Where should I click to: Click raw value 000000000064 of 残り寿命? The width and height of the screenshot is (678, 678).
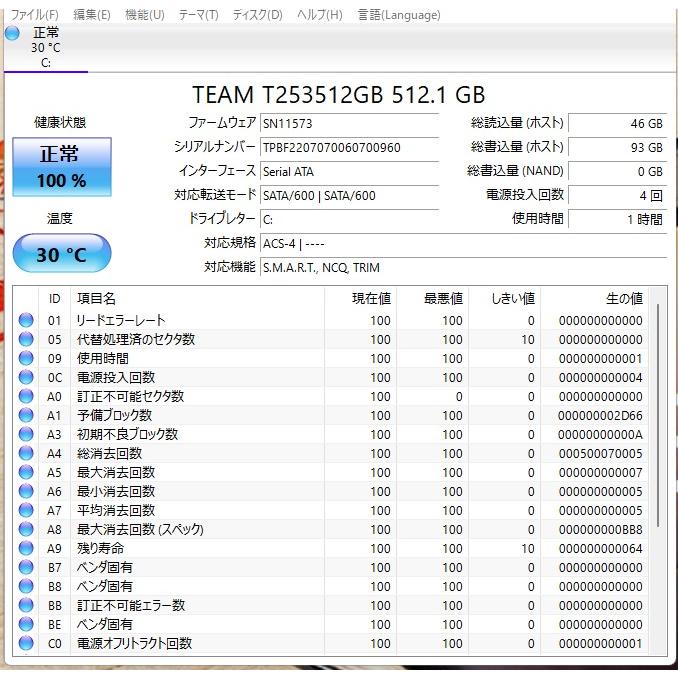[600, 549]
